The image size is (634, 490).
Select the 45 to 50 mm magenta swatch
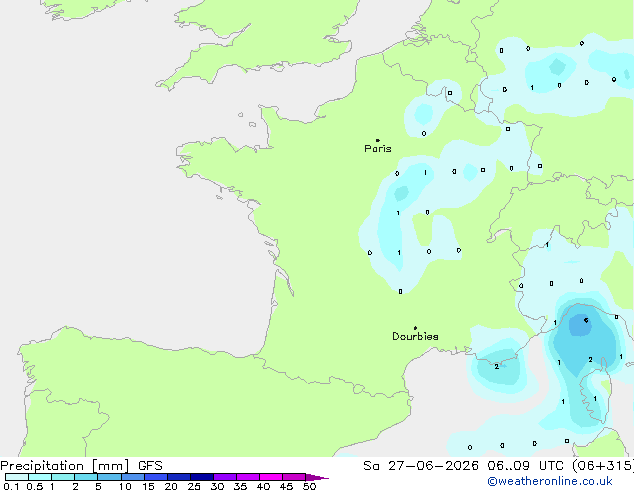(x=294, y=477)
